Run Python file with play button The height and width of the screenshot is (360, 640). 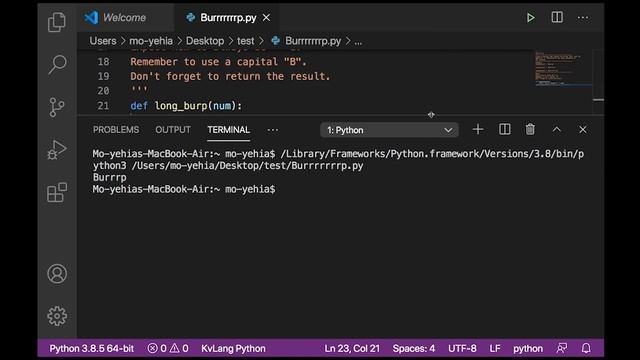tap(530, 18)
